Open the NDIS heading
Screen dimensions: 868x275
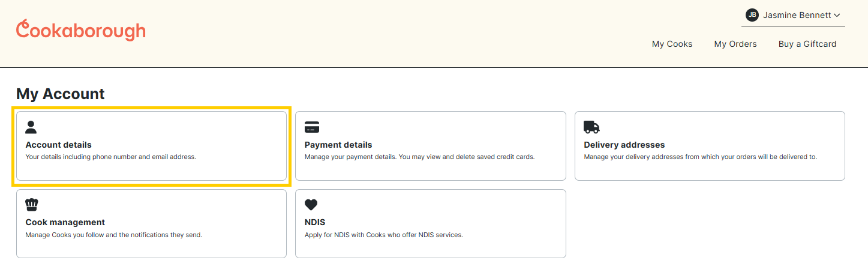pyautogui.click(x=315, y=222)
